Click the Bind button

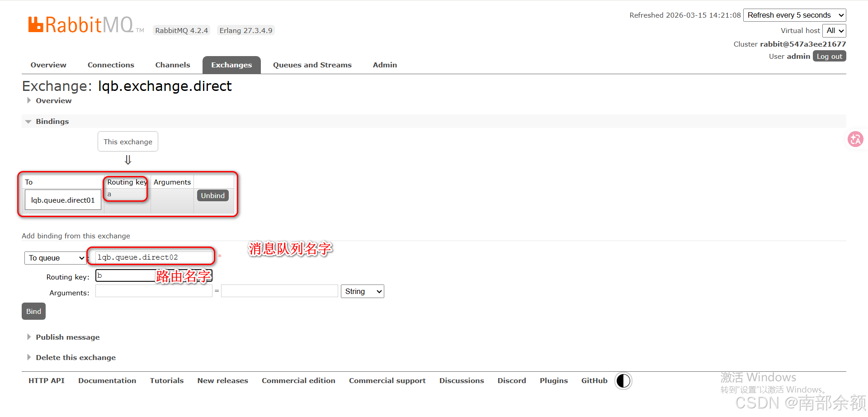pos(33,311)
